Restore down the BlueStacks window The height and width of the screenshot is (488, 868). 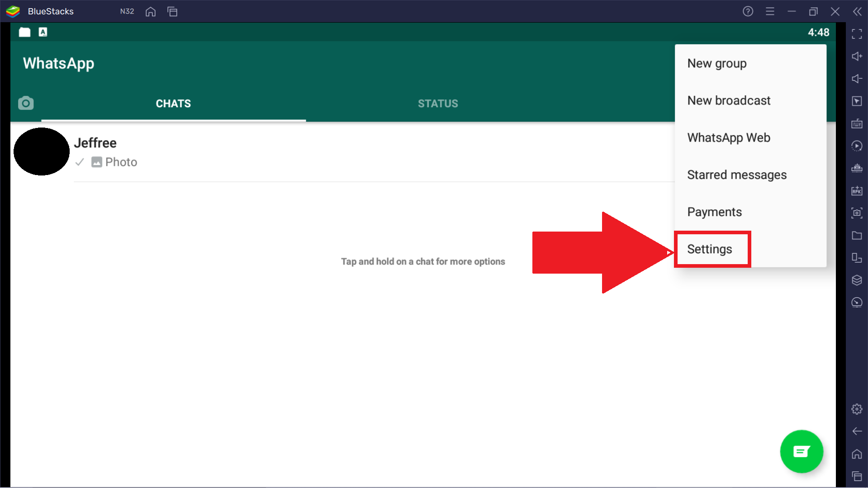813,11
